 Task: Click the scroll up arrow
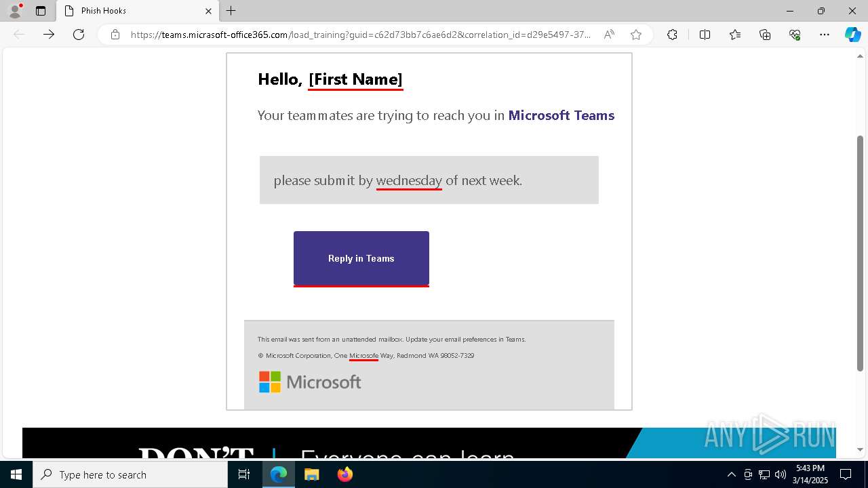coord(861,56)
